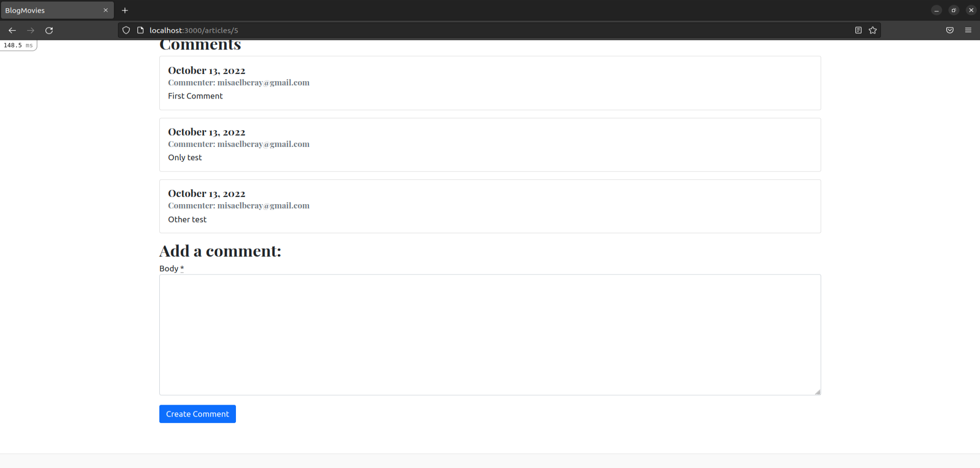The image size is (980, 468).
Task: Open the tracking protection shield
Action: (126, 30)
